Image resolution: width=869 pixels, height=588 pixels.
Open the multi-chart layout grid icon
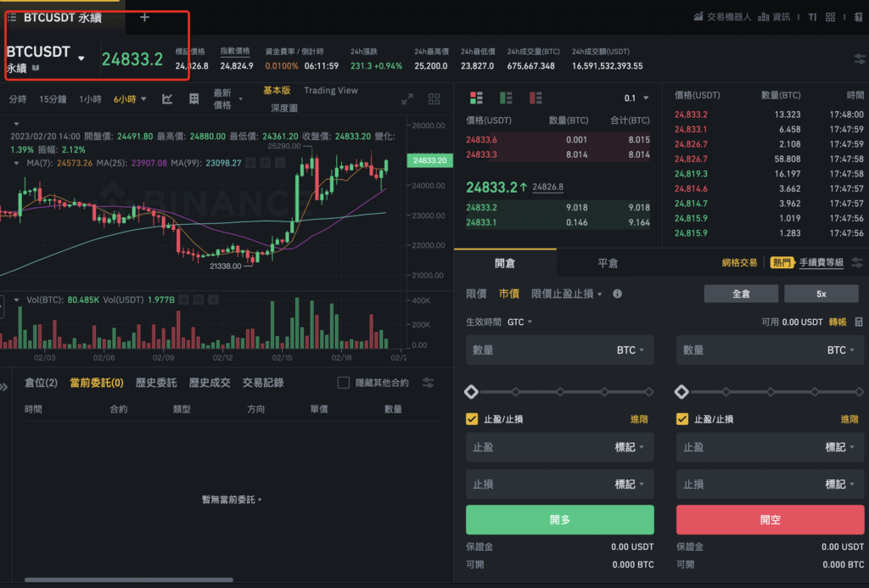[x=434, y=99]
